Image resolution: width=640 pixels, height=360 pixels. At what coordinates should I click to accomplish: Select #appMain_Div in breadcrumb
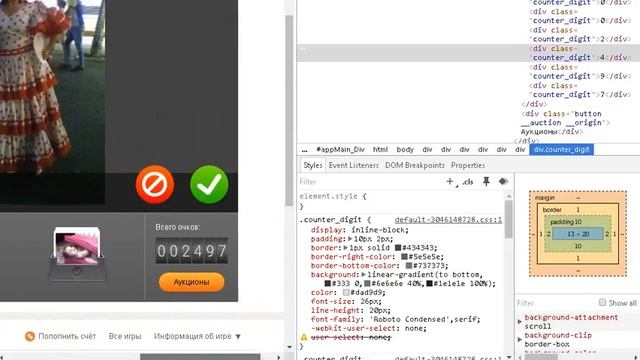340,150
